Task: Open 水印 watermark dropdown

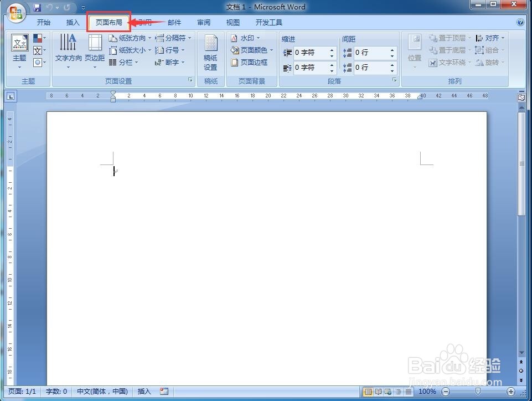Action: [x=245, y=38]
